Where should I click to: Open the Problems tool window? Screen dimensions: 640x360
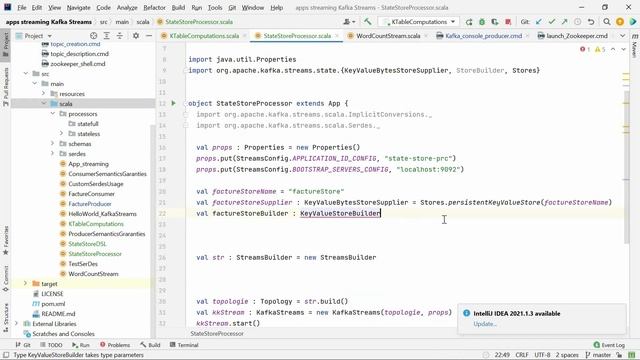[115, 345]
